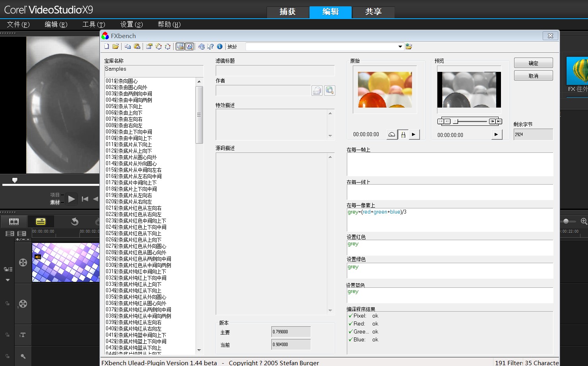Image resolution: width=588 pixels, height=366 pixels.
Task: Click the gauge icon under original preview
Action: point(392,135)
